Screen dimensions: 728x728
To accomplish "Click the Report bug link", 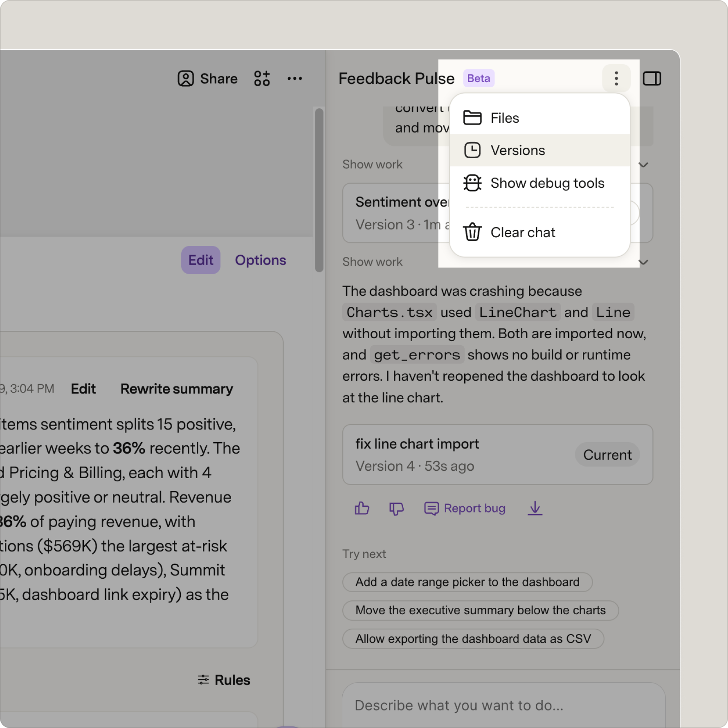I will (465, 508).
